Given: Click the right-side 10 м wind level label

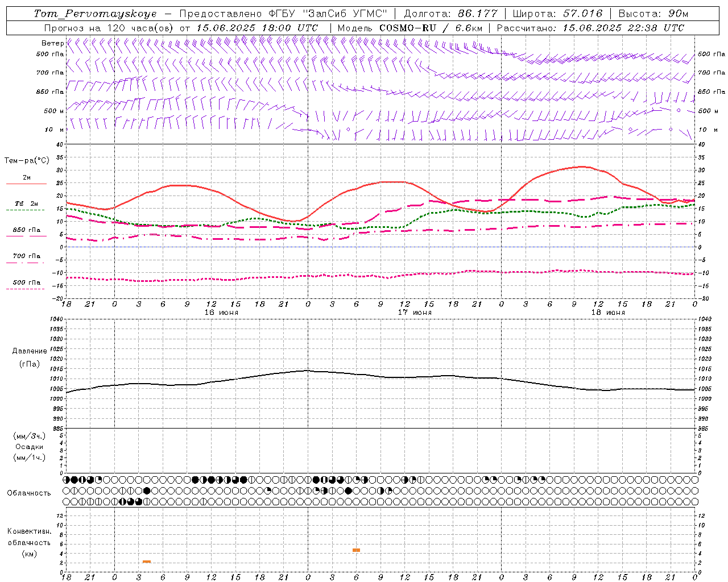Looking at the screenshot, I should (x=708, y=130).
